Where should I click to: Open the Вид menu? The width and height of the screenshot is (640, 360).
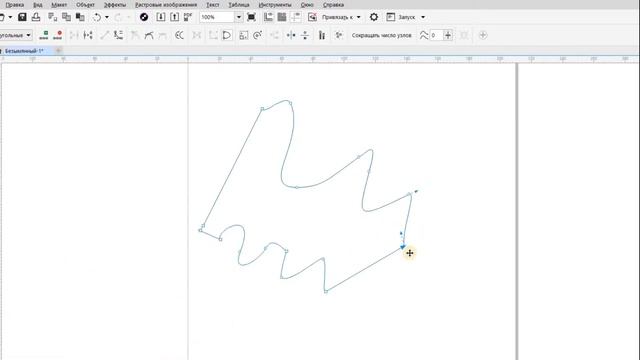pos(38,5)
